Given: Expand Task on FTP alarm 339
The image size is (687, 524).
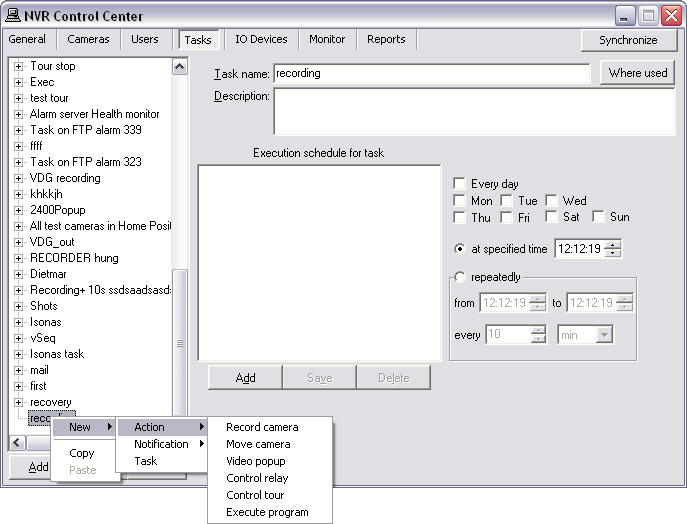Looking at the screenshot, I should [x=18, y=130].
